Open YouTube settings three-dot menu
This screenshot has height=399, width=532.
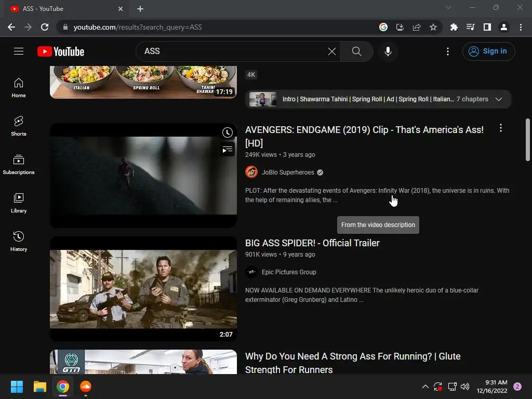tap(448, 51)
